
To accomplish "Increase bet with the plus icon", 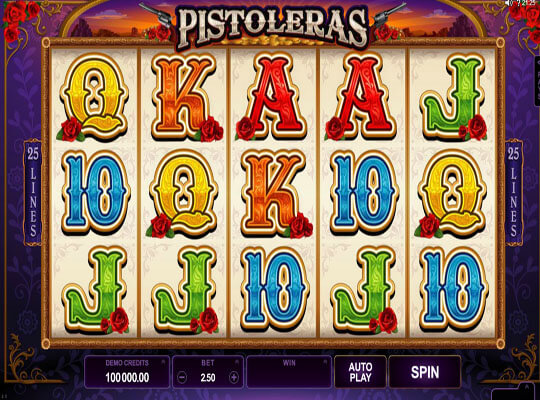I will click(234, 377).
